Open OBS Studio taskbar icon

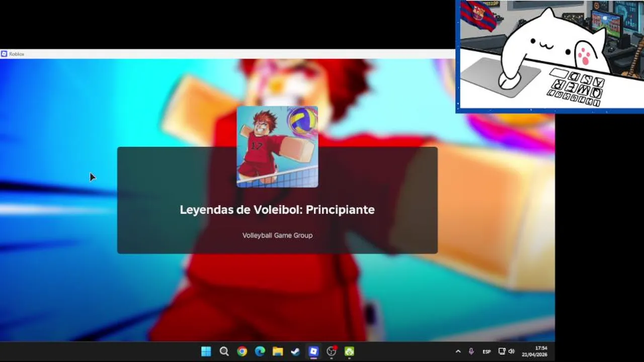pos(331,351)
